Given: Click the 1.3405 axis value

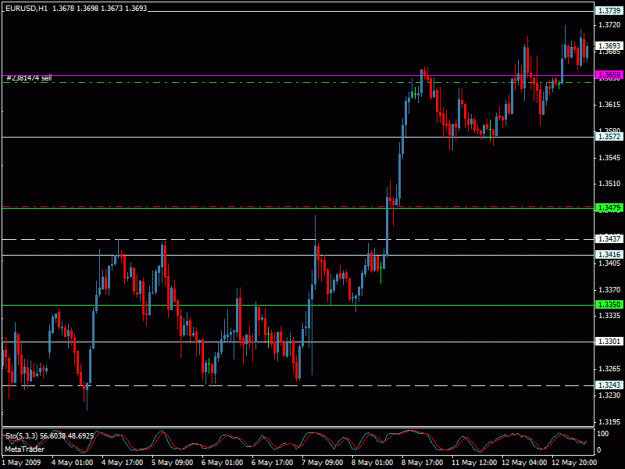Looking at the screenshot, I should click(609, 263).
